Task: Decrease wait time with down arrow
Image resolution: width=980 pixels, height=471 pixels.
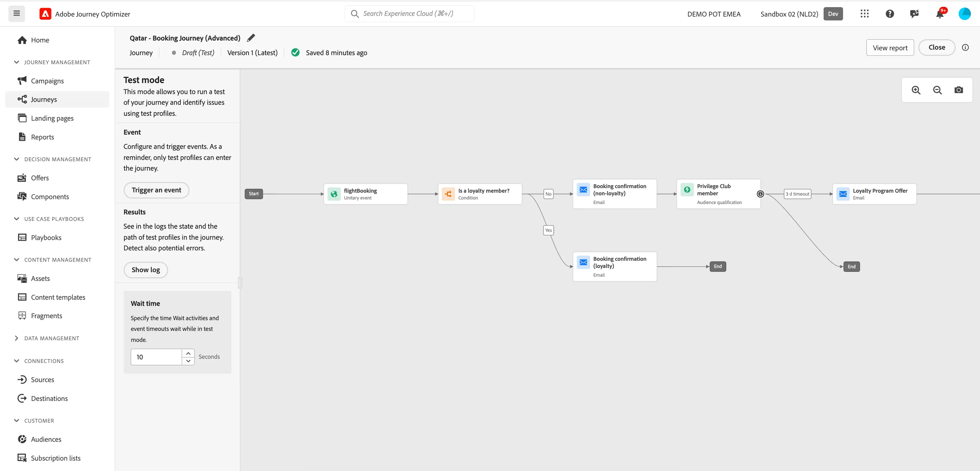Action: [x=188, y=361]
